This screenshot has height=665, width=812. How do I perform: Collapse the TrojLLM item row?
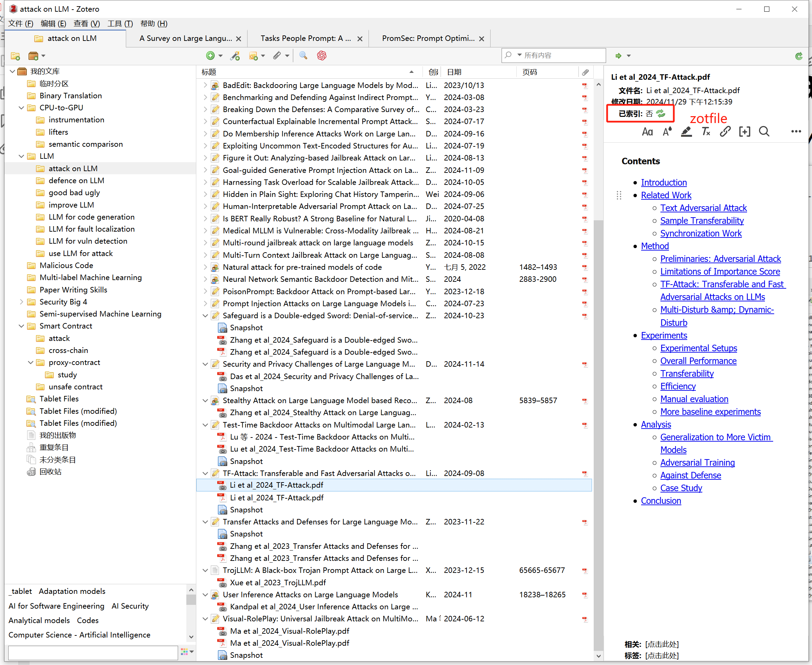coord(205,570)
